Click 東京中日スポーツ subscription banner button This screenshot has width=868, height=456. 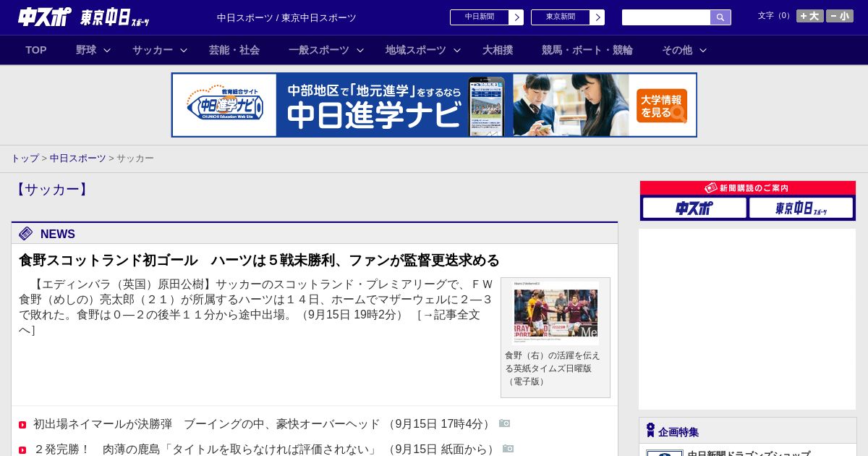click(801, 208)
